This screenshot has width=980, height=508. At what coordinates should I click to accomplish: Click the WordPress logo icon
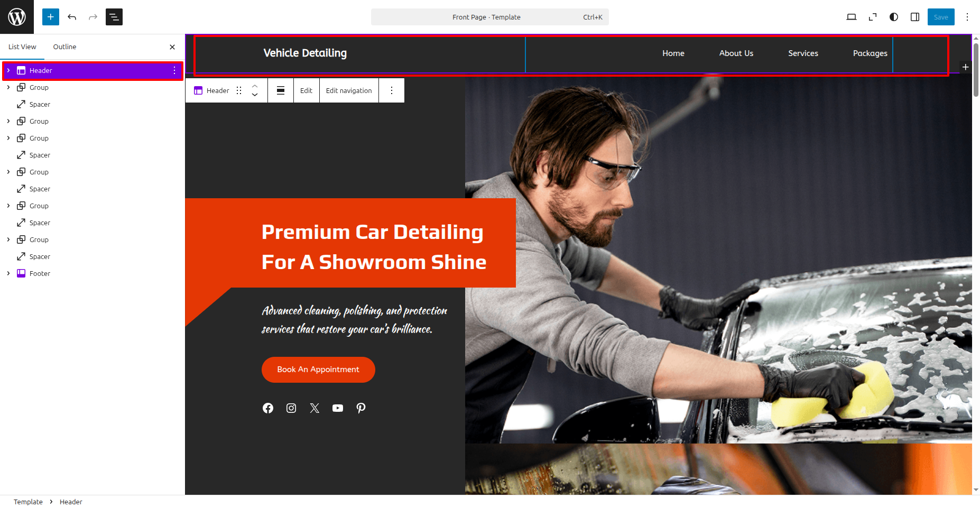(17, 17)
